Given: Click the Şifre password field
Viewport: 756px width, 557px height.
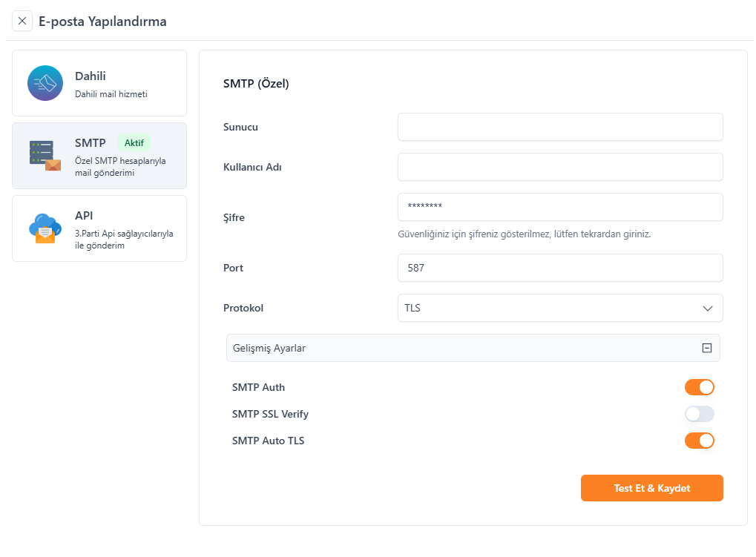Looking at the screenshot, I should coord(560,207).
